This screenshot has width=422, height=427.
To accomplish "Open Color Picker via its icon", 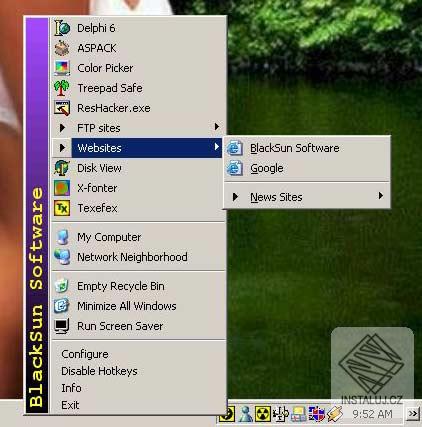I will click(62, 68).
